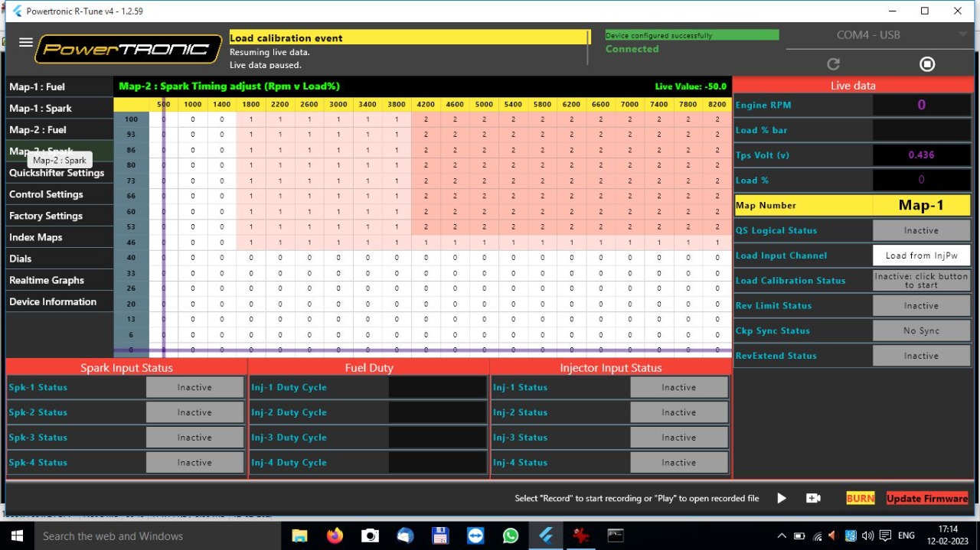Click the BURN button

click(x=860, y=498)
